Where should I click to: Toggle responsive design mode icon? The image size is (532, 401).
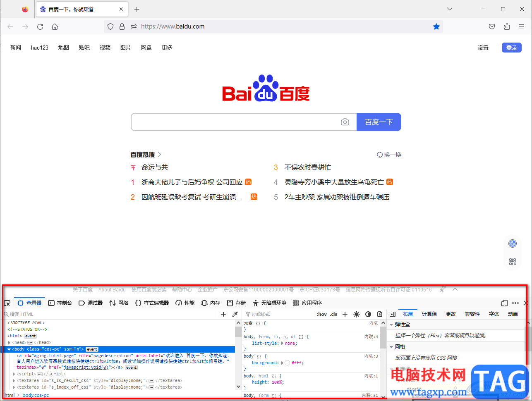point(504,303)
